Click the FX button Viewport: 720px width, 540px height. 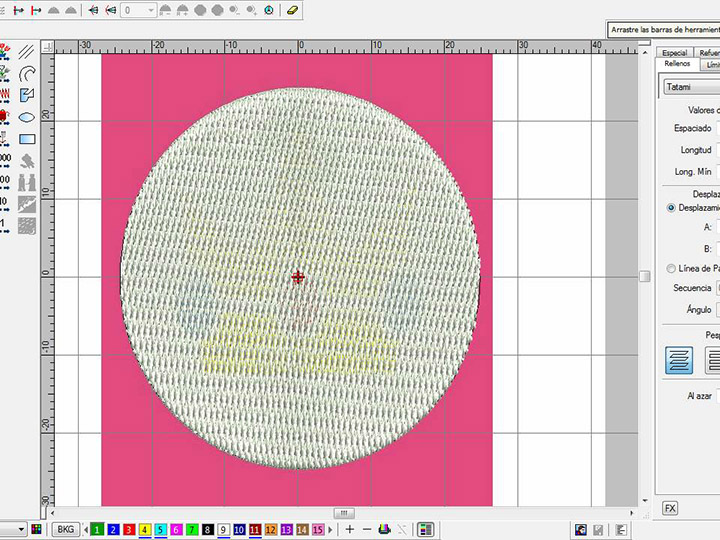670,508
